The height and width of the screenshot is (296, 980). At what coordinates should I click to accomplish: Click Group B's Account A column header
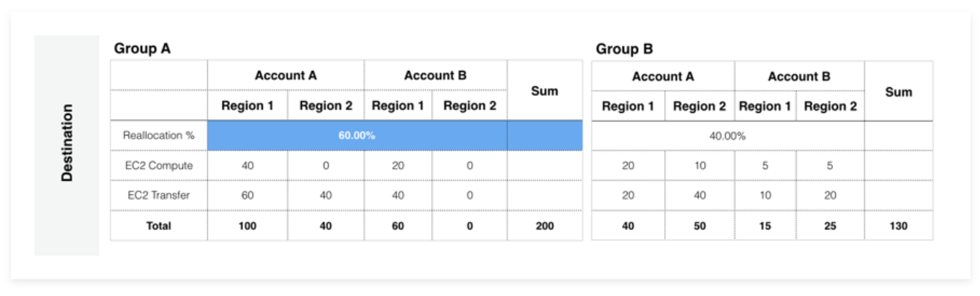point(663,75)
